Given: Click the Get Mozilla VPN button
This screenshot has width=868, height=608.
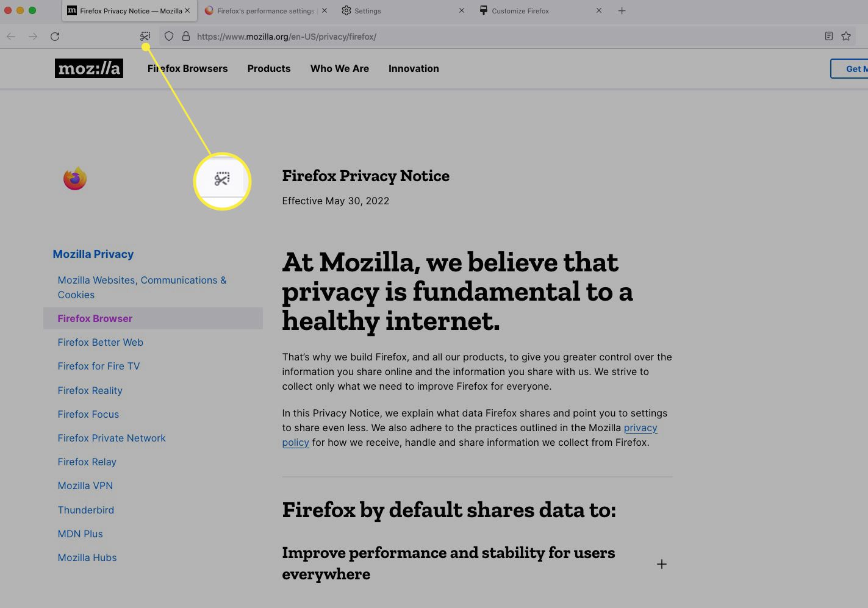Looking at the screenshot, I should 850,69.
